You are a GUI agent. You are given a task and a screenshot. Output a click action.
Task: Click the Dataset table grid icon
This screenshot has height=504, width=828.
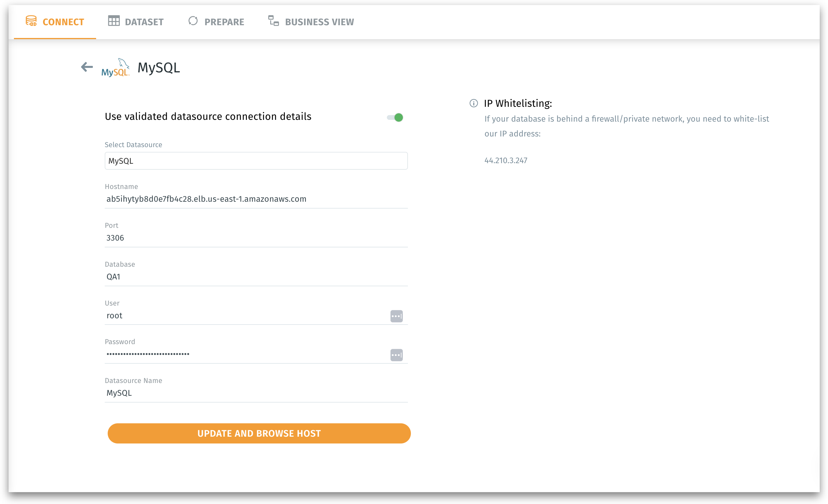coord(114,21)
